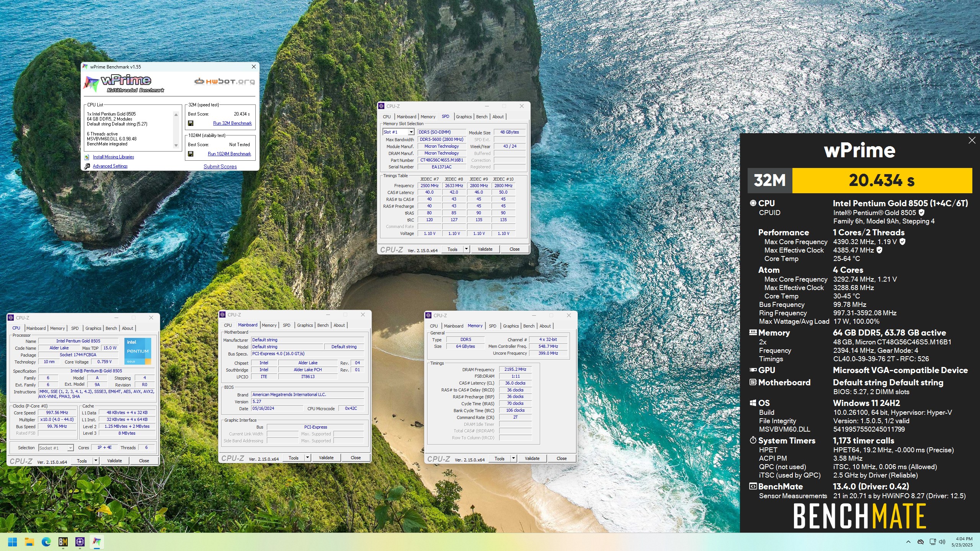Click Validate in Memory window
Image resolution: width=980 pixels, height=551 pixels.
532,458
